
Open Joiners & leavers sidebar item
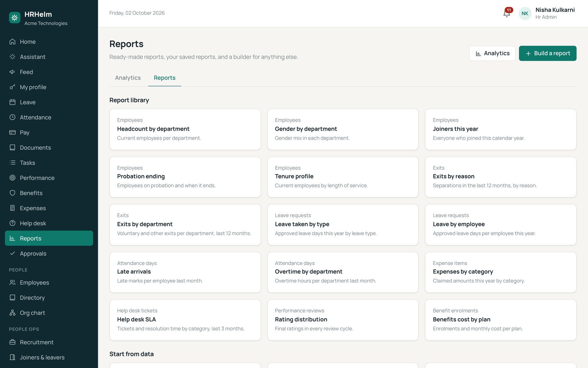49,357
